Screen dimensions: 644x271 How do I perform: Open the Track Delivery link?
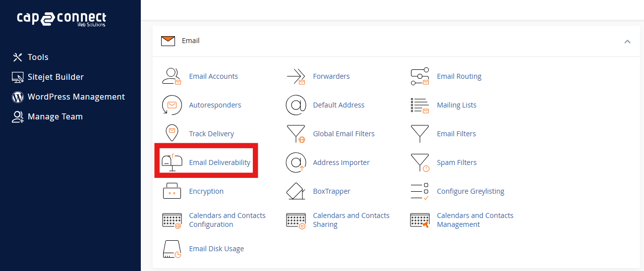211,134
